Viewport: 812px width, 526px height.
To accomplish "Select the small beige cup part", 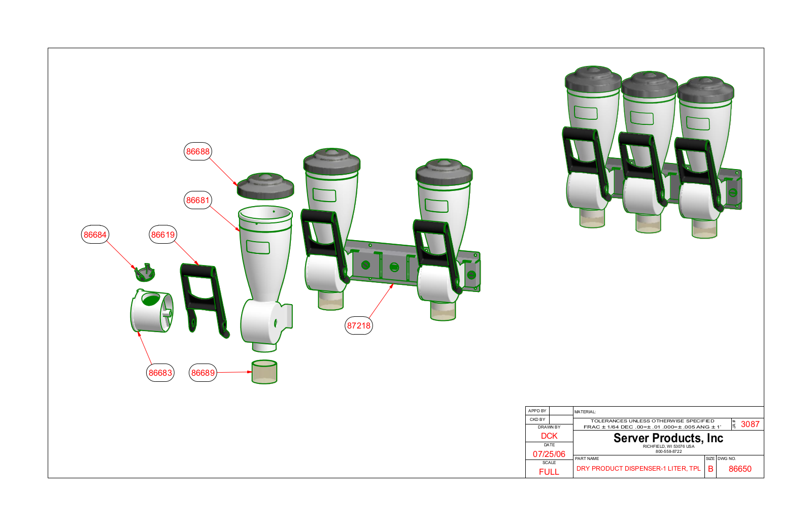I will tap(264, 372).
